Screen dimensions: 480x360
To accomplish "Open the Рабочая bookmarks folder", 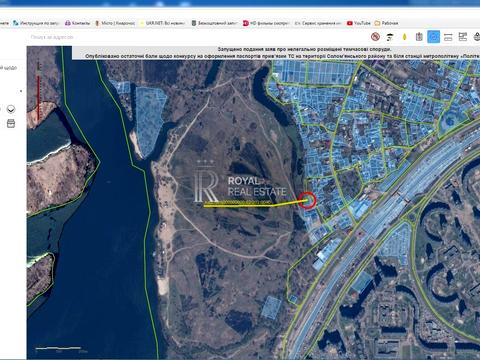I will coord(386,23).
